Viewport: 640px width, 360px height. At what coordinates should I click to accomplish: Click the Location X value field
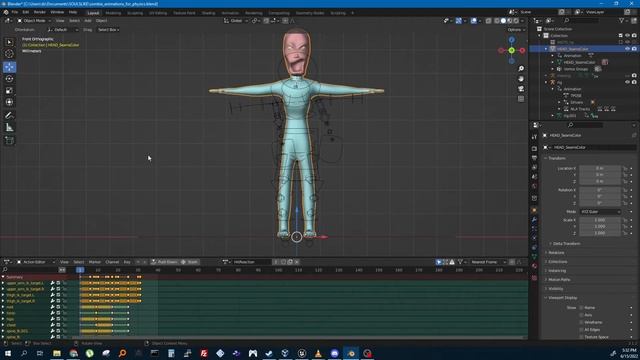coord(600,168)
